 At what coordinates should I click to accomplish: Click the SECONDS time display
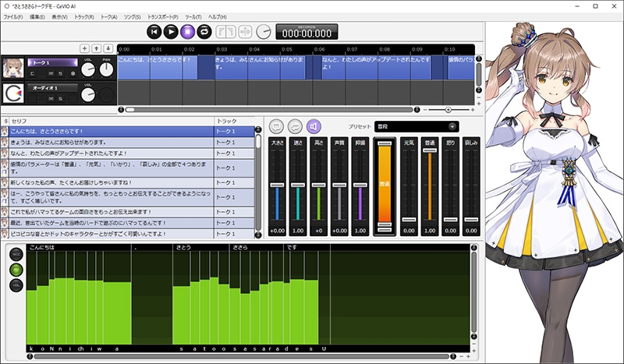click(307, 32)
